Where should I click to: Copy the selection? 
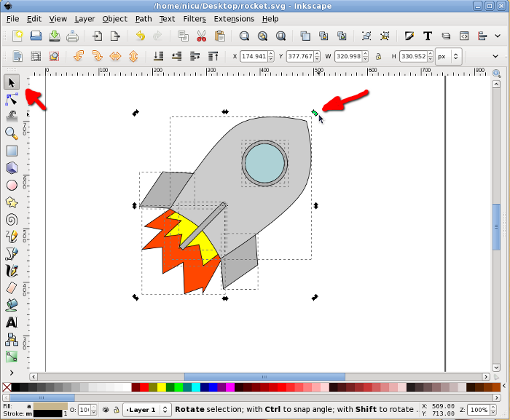pyautogui.click(x=183, y=36)
